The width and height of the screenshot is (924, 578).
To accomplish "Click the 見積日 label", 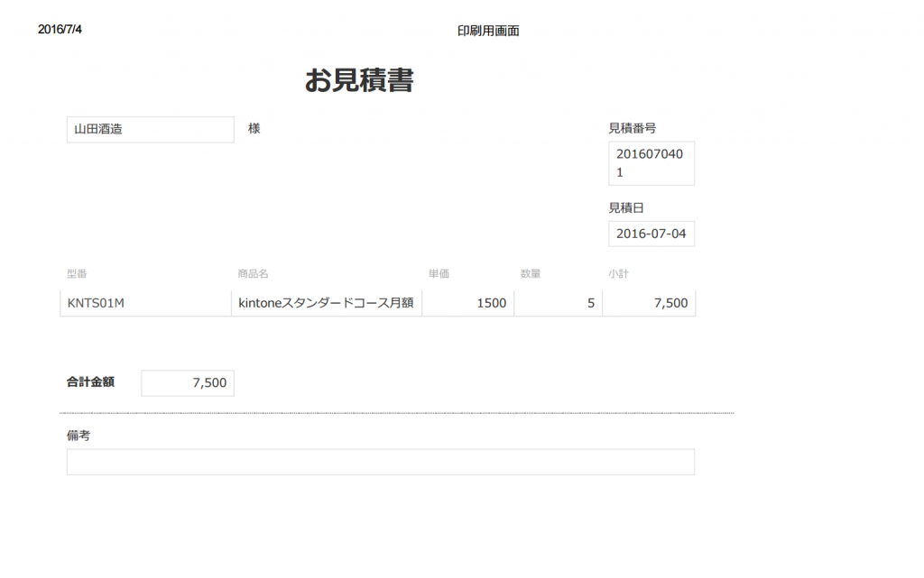I will (x=626, y=207).
